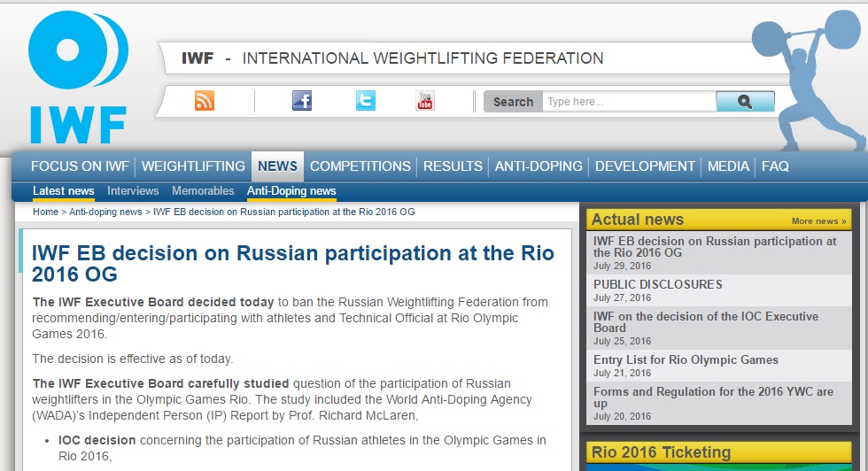Click the magnifier search button
868x471 pixels.
point(745,101)
